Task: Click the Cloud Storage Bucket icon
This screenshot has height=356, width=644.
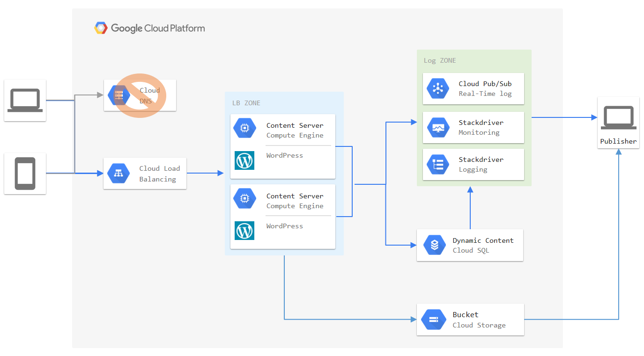Action: pyautogui.click(x=433, y=320)
